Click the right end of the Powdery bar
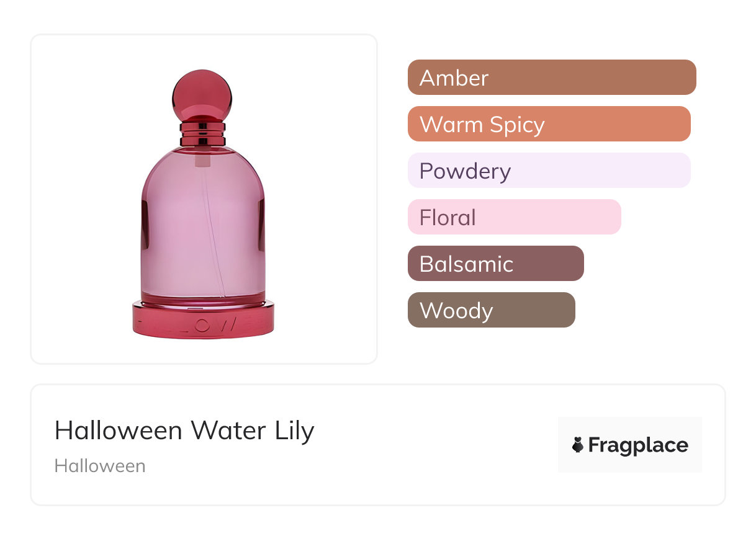756x536 pixels. pyautogui.click(x=680, y=171)
